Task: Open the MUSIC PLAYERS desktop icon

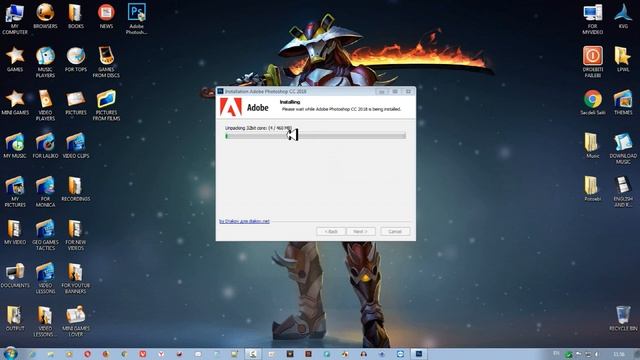Action: [45, 62]
